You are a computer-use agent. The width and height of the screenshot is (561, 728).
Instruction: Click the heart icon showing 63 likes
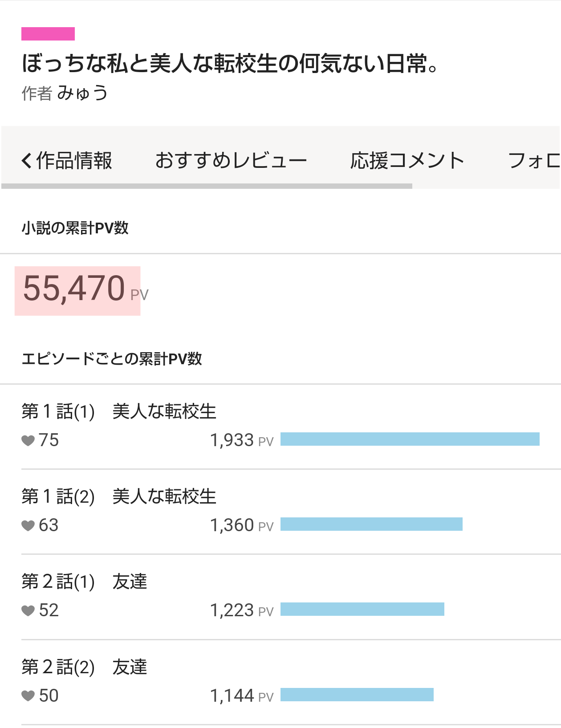pos(28,525)
